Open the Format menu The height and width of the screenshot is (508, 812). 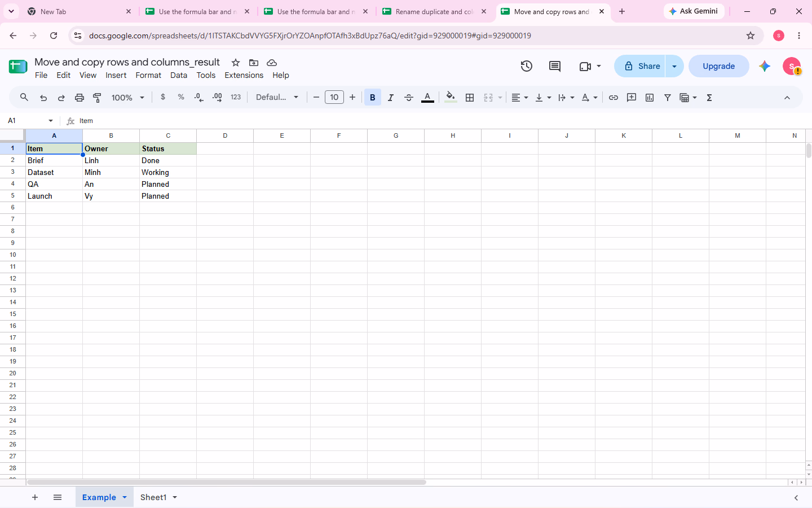[148, 75]
